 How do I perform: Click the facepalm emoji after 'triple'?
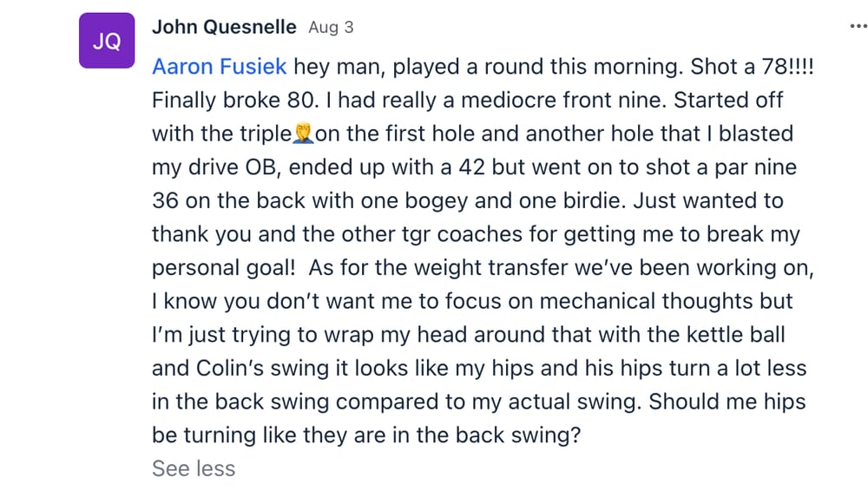303,134
